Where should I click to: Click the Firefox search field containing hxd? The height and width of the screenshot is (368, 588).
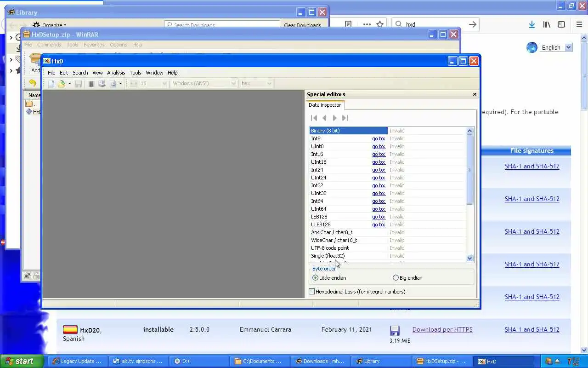coord(435,24)
